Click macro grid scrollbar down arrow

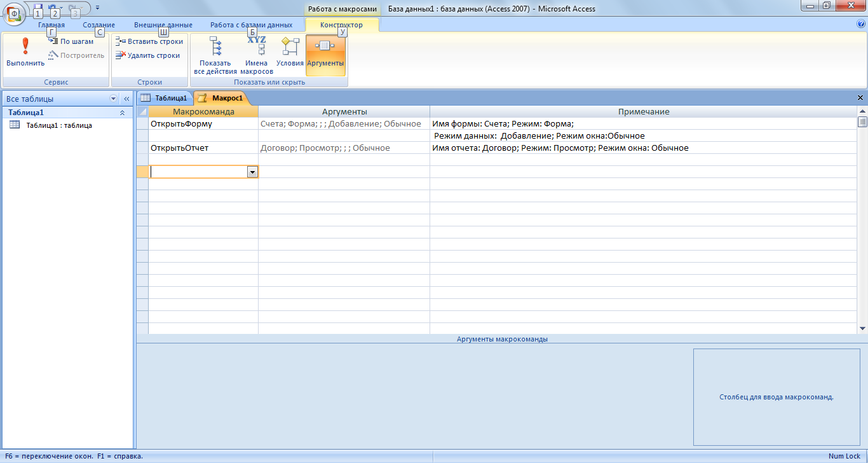862,328
